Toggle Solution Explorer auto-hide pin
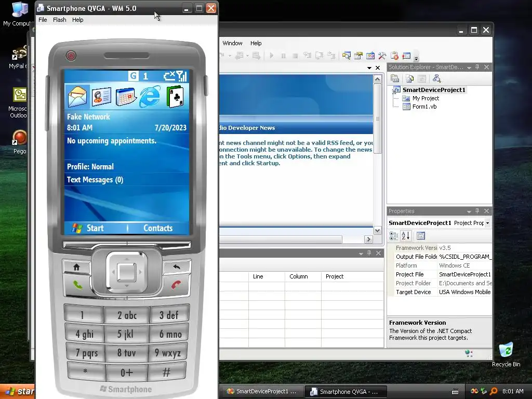The width and height of the screenshot is (532, 399). pos(477,67)
